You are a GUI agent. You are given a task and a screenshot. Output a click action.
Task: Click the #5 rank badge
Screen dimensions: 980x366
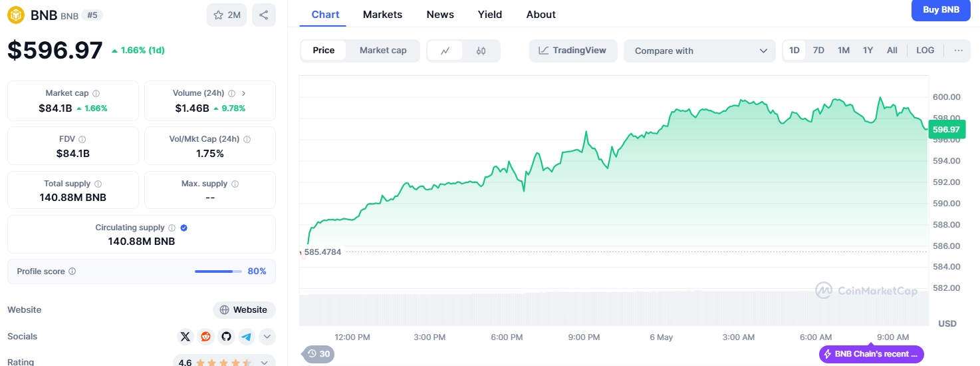pyautogui.click(x=92, y=15)
